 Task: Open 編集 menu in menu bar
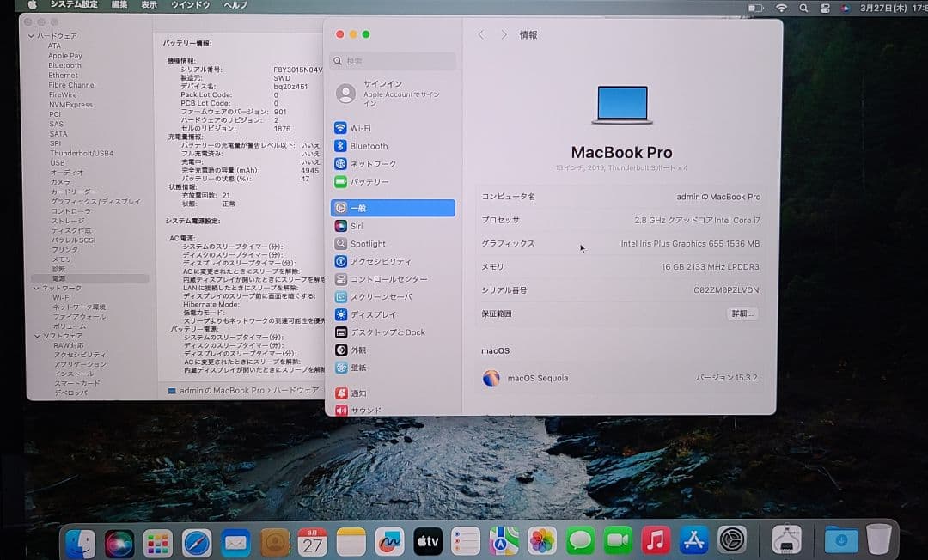tap(119, 5)
